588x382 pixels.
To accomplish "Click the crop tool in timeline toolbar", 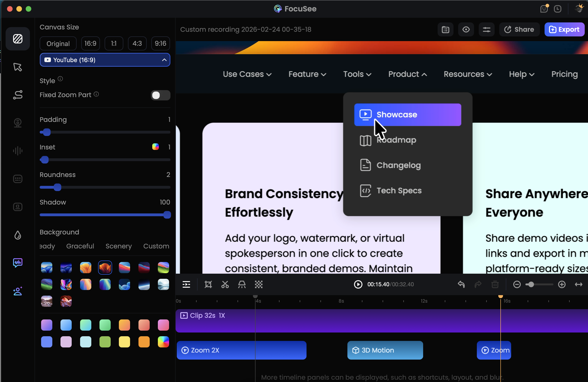I will click(208, 285).
